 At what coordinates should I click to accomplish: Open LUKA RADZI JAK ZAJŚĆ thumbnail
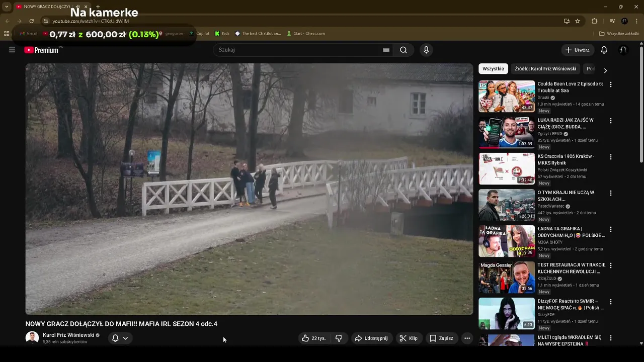click(x=507, y=132)
